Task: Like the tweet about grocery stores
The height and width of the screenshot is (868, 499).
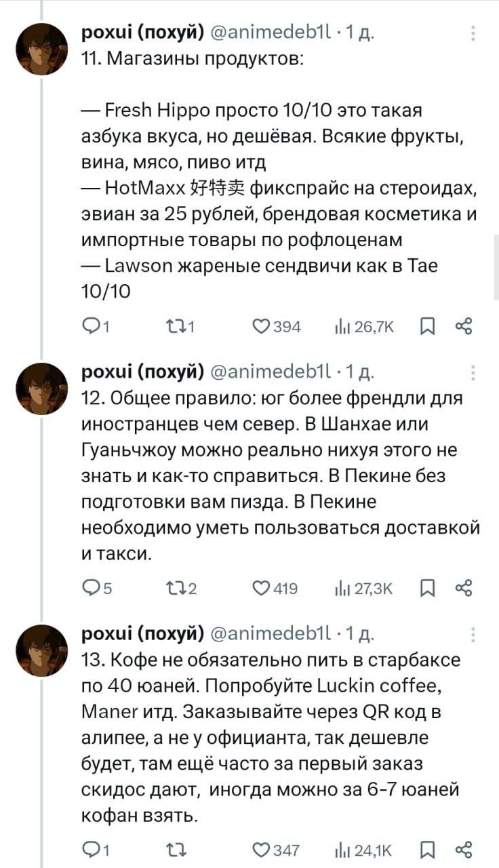Action: (x=260, y=327)
